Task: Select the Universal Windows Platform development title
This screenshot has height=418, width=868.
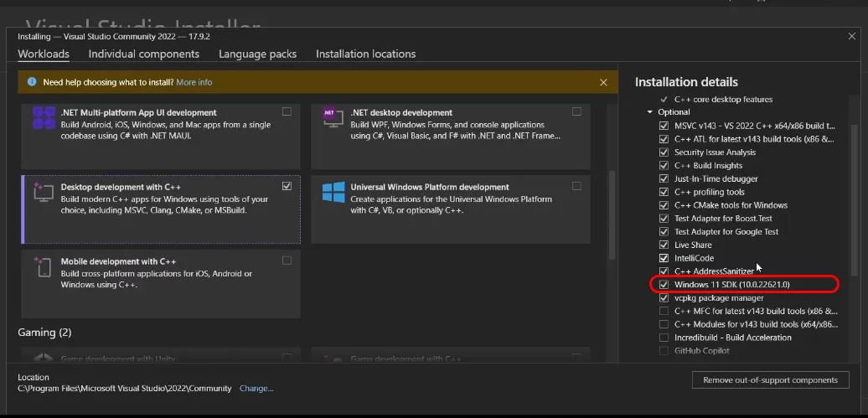Action: (x=430, y=187)
